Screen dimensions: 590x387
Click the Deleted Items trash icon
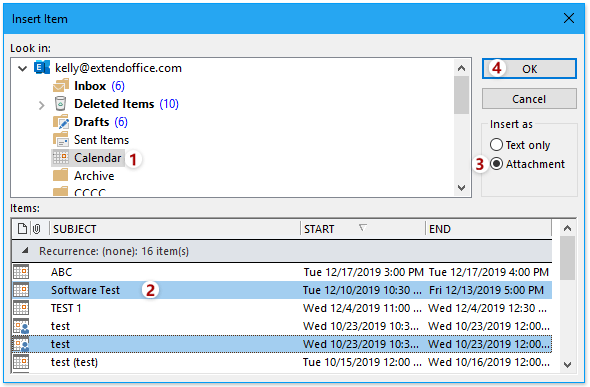point(60,103)
